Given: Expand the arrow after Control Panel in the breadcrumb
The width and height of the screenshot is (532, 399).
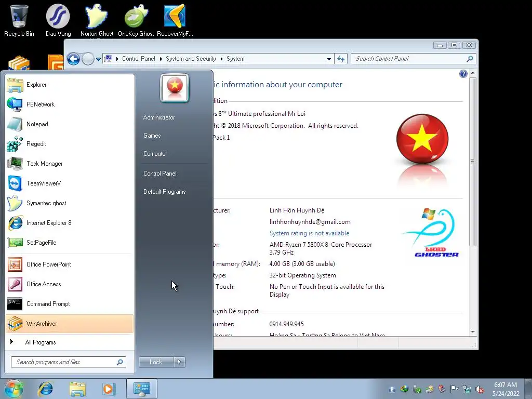Looking at the screenshot, I should coord(161,59).
